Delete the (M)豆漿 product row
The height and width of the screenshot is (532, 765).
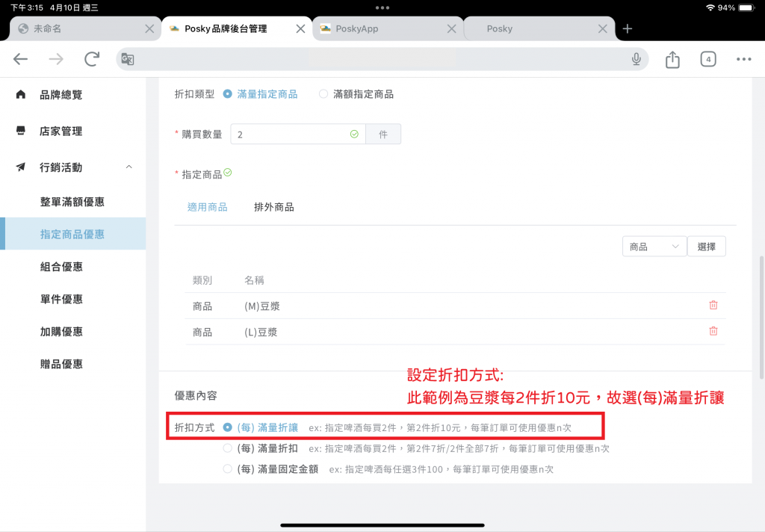point(713,305)
